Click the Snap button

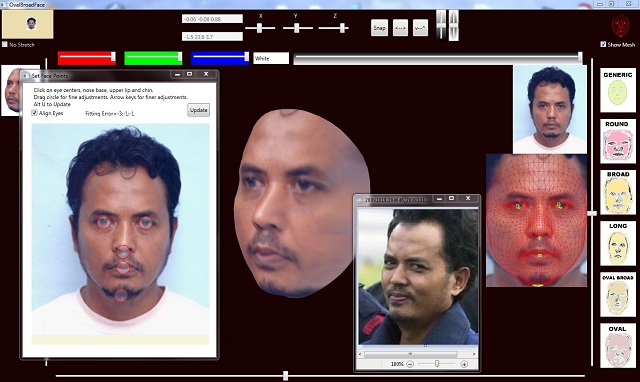point(379,28)
